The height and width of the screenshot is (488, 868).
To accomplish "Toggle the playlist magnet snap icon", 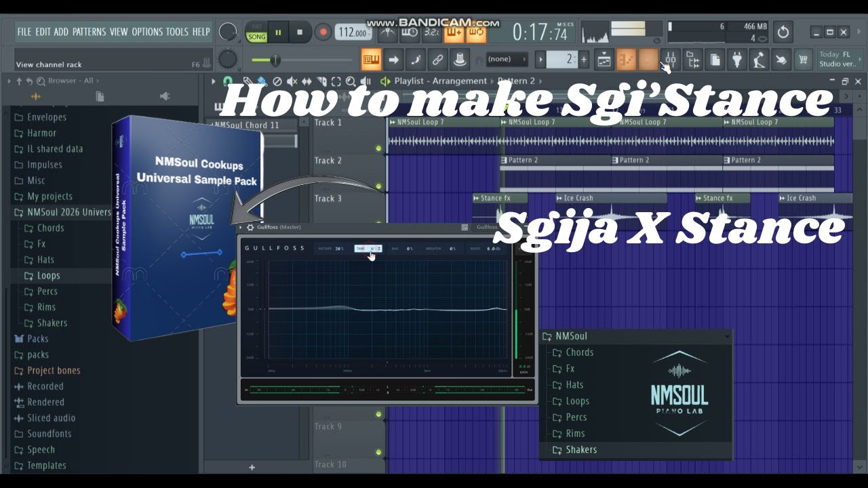I will coord(228,81).
